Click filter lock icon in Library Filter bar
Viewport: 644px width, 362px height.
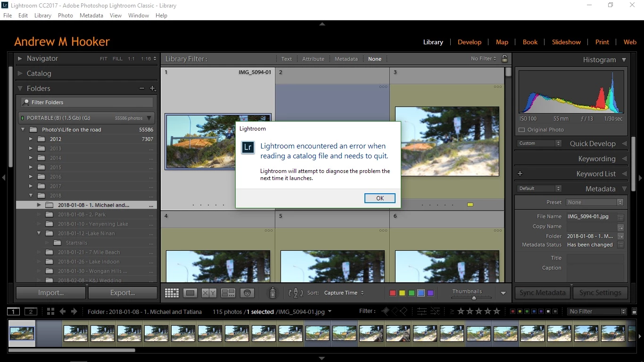[x=505, y=59]
